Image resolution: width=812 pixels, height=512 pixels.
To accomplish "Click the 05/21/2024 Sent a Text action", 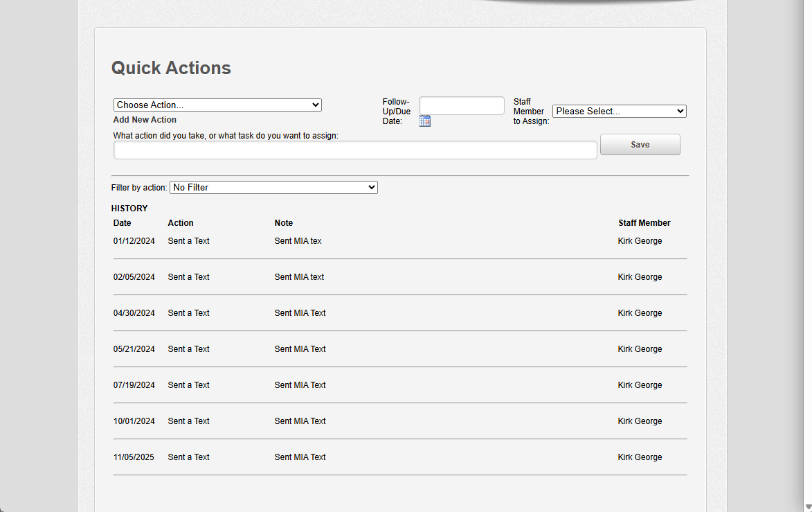I will pos(188,349).
